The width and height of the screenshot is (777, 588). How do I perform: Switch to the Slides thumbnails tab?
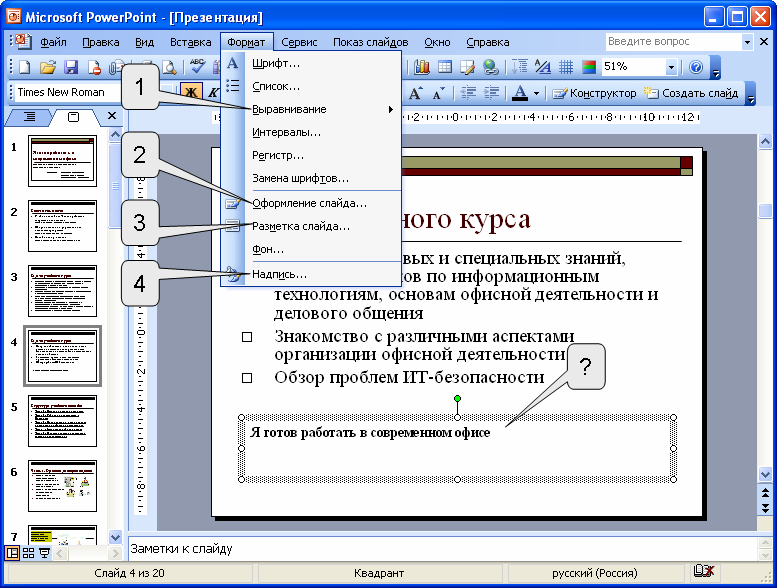click(x=73, y=117)
